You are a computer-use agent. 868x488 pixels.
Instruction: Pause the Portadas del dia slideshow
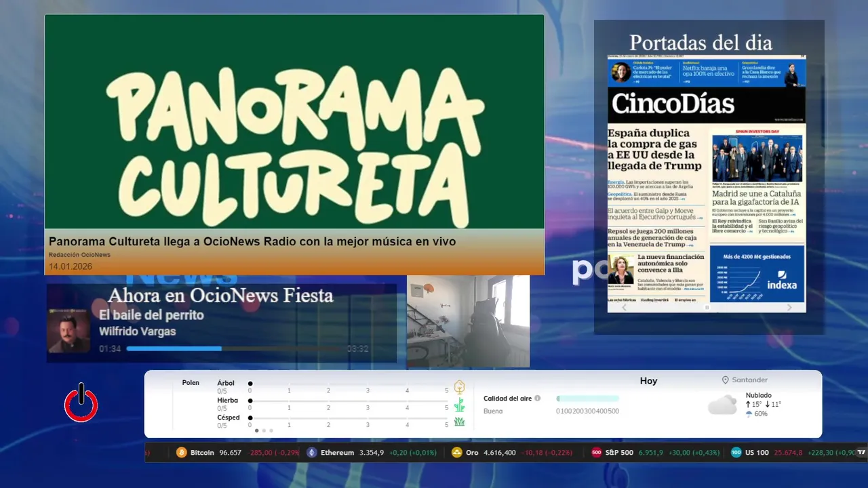point(707,307)
